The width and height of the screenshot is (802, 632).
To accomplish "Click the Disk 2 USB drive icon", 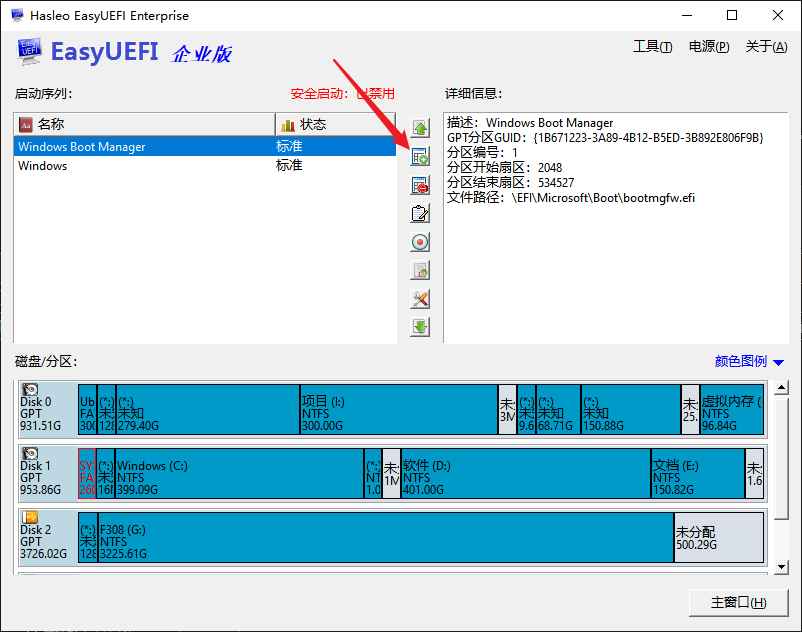I will [x=30, y=517].
